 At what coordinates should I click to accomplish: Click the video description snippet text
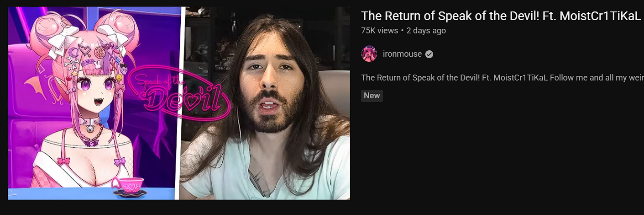click(502, 78)
